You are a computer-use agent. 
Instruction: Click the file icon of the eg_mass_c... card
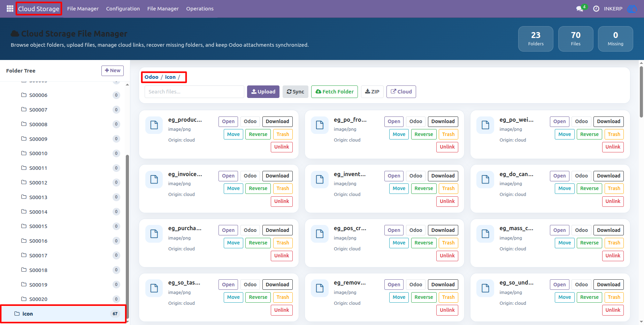pos(485,234)
